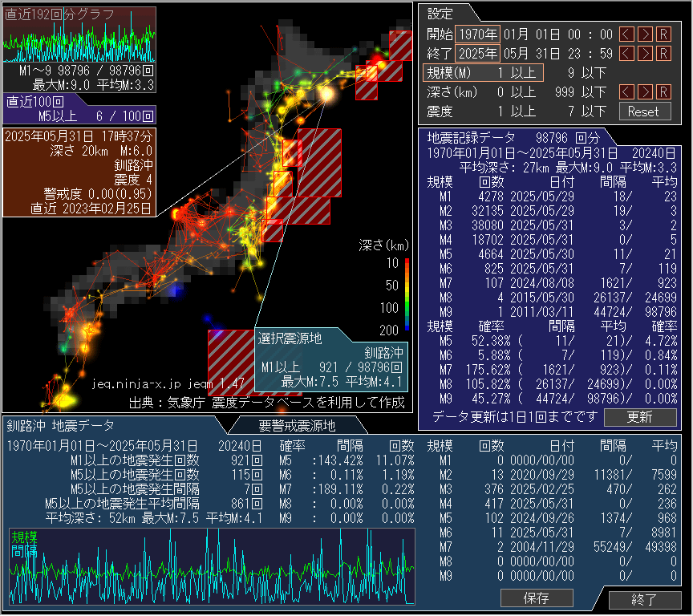
Task: Click the M9 row date 2011/03/11
Action: [542, 312]
